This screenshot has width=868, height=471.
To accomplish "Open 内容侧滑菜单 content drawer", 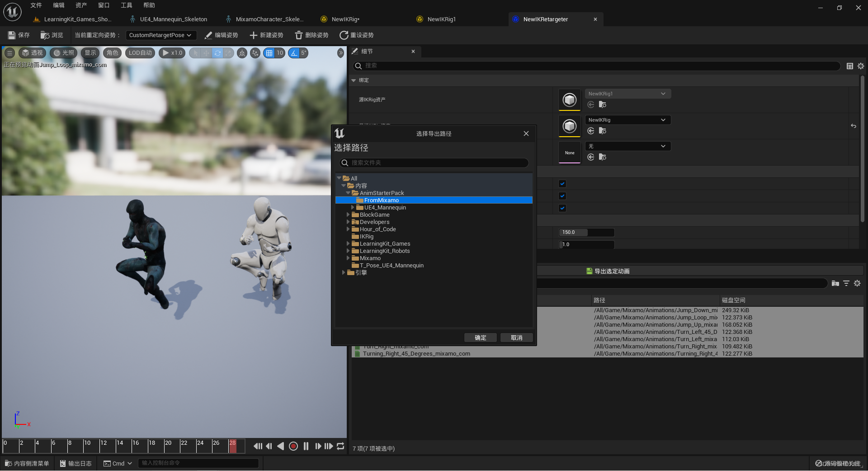I will (x=27, y=463).
